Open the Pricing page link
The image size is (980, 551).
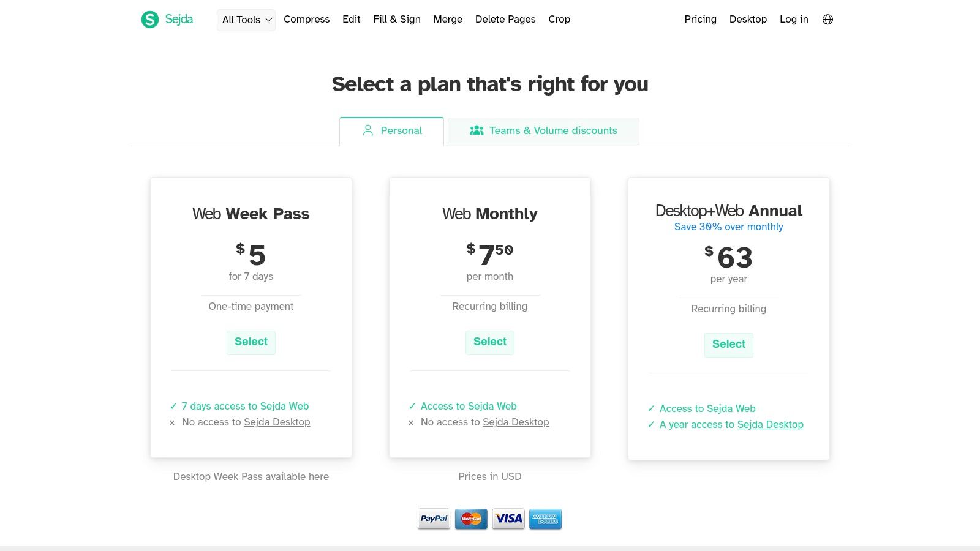[x=700, y=20]
